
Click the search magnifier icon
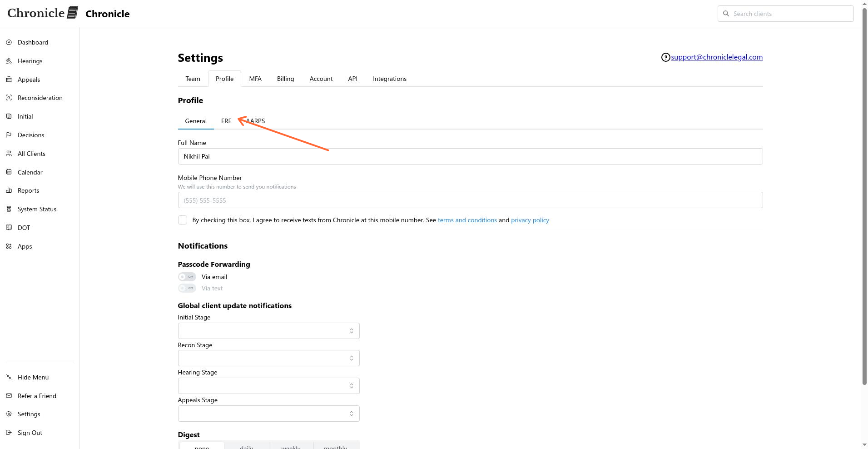(726, 14)
